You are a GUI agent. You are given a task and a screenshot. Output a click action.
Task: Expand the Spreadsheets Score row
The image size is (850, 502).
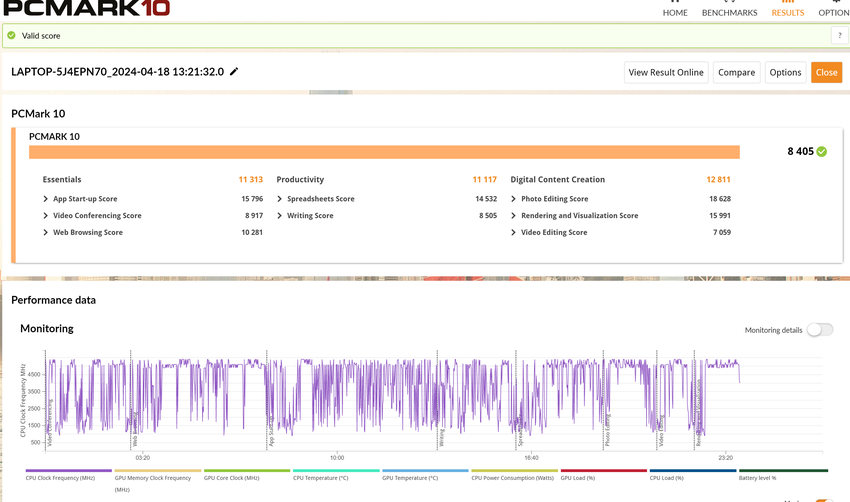[x=280, y=199]
